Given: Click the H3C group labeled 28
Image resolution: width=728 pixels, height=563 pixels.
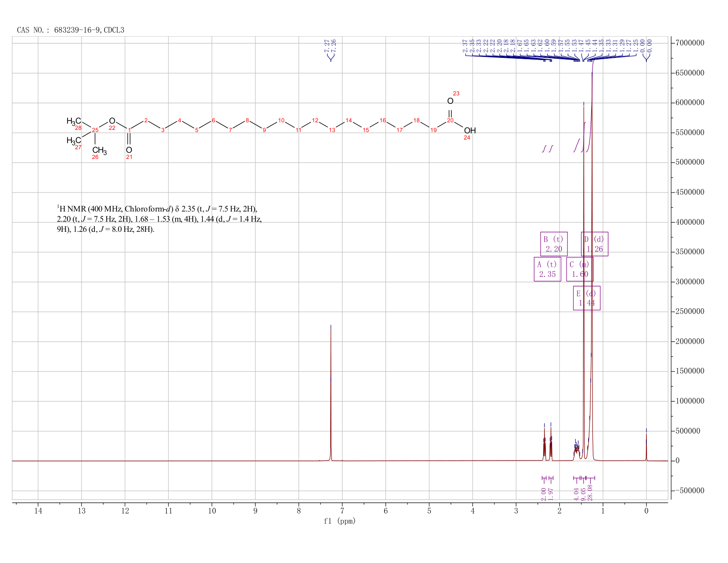Looking at the screenshot, I should coord(74,121).
